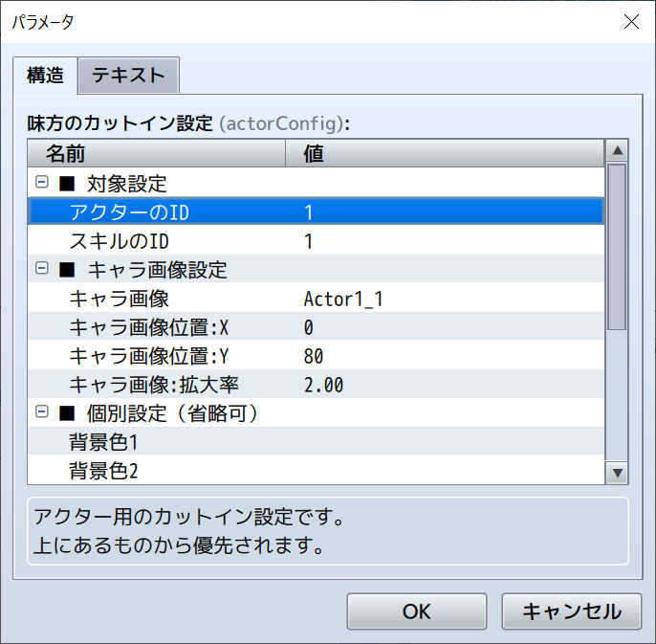Collapse the 対象設定 group
The width and height of the screenshot is (656, 644).
41,182
